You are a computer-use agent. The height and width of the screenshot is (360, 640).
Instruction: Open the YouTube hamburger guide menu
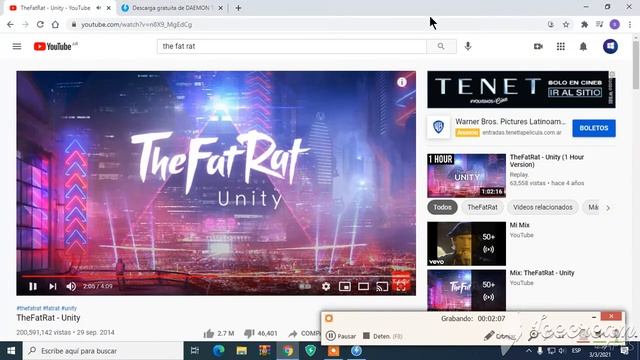pyautogui.click(x=17, y=46)
